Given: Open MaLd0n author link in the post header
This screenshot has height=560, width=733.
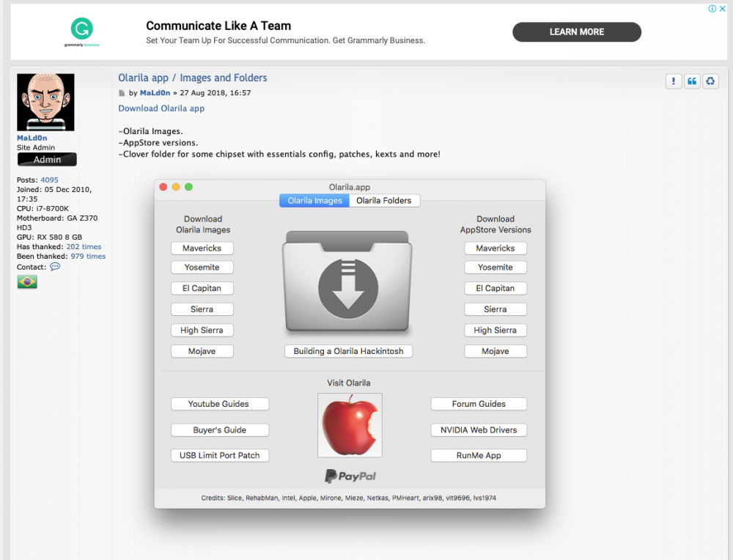Looking at the screenshot, I should (155, 93).
